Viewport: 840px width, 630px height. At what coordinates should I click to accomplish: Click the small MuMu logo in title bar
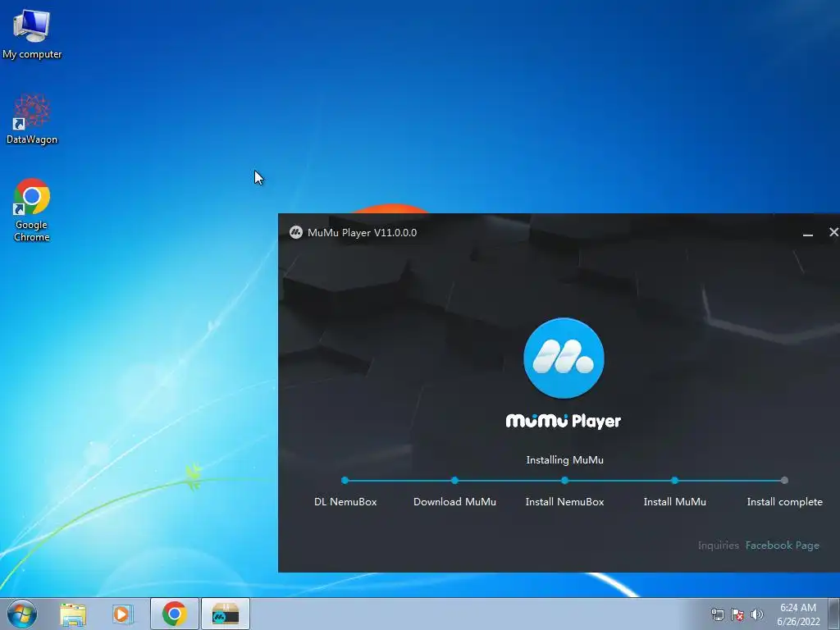click(295, 232)
